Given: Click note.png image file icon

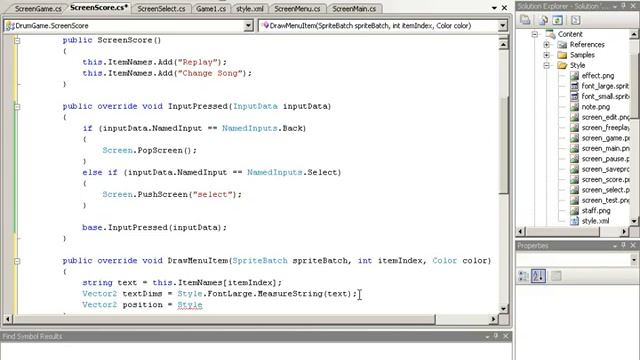Looking at the screenshot, I should 574,107.
